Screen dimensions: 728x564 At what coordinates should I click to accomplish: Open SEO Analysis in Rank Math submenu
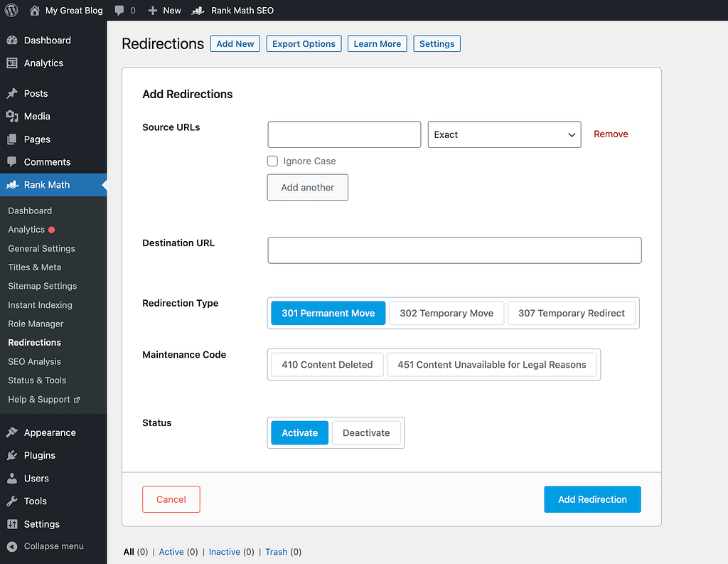pyautogui.click(x=34, y=361)
